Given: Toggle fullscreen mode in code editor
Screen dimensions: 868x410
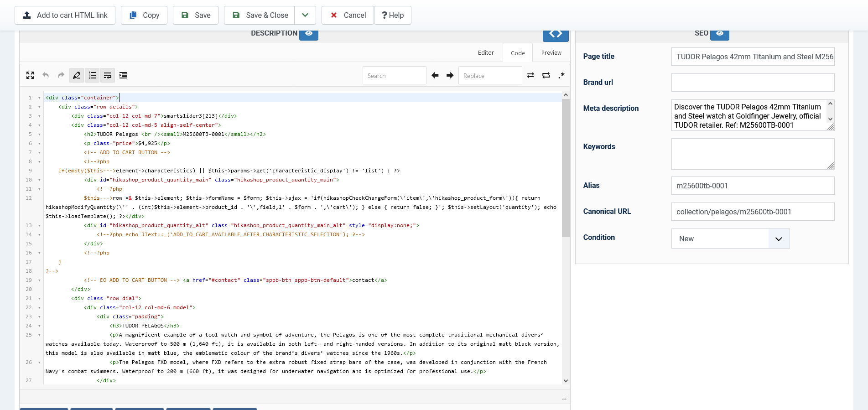Looking at the screenshot, I should click(30, 75).
